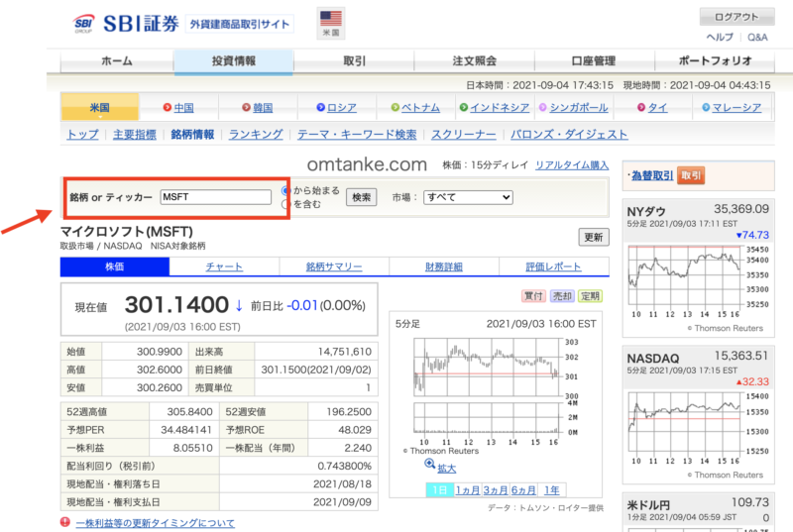This screenshot has height=532, width=793.
Task: Click the NYダウ chart thumbnail
Action: click(x=698, y=282)
